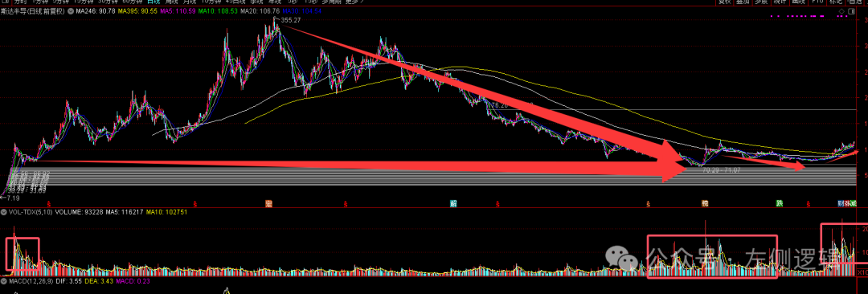Screen dimensions: 868x294
Task: Click the green 跌 event marker
Action: coord(779,204)
